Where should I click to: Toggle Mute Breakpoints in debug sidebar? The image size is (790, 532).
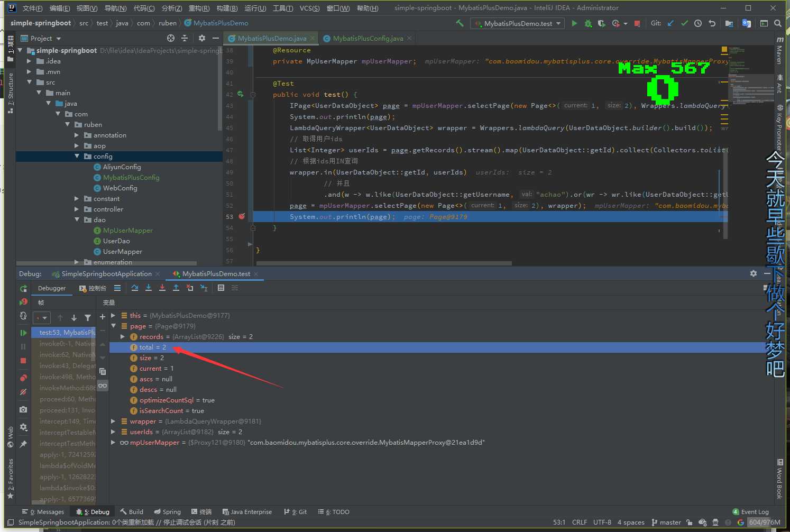[23, 392]
